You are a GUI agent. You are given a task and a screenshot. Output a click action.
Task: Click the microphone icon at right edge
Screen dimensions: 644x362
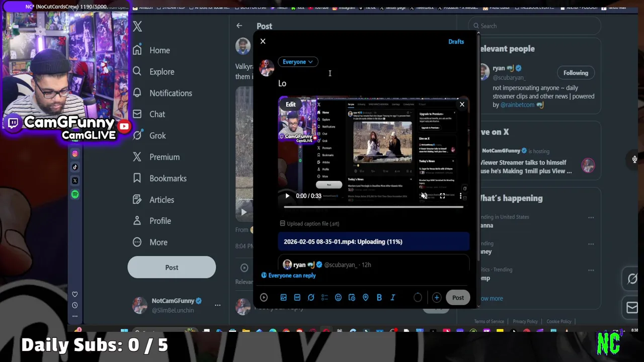pos(634,159)
